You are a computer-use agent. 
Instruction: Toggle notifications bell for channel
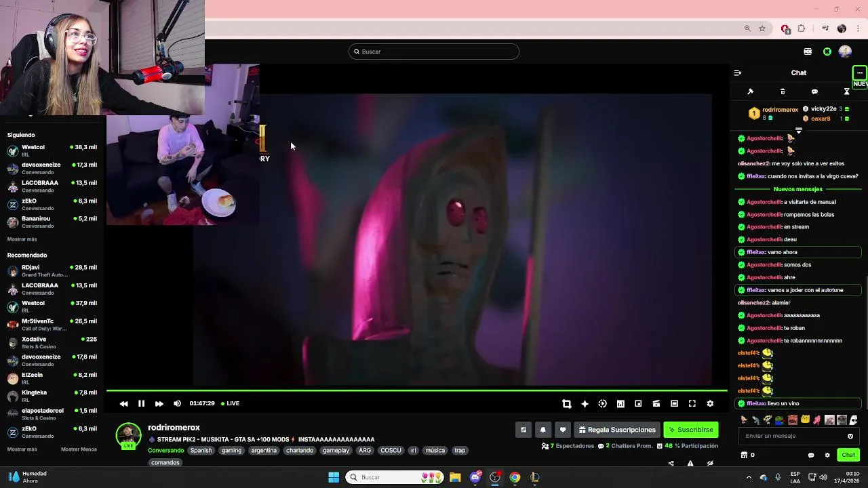[x=542, y=430]
